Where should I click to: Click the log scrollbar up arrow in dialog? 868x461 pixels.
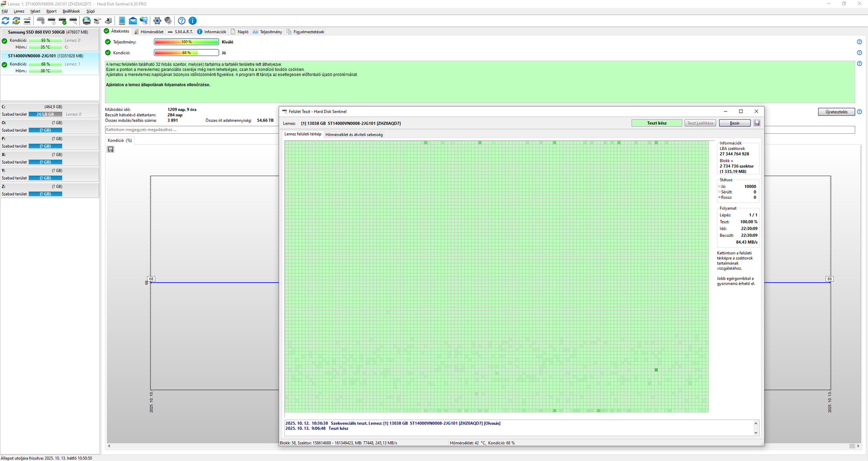pos(756,423)
